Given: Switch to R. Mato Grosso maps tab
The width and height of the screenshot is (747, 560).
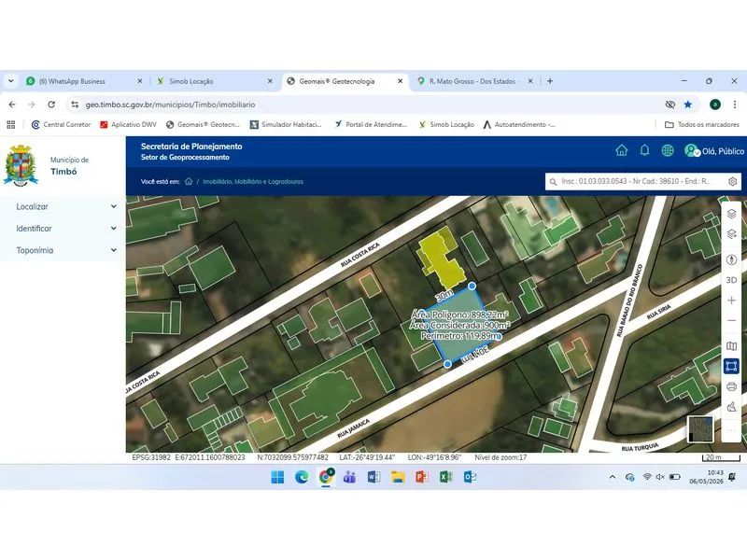Looking at the screenshot, I should [x=474, y=81].
